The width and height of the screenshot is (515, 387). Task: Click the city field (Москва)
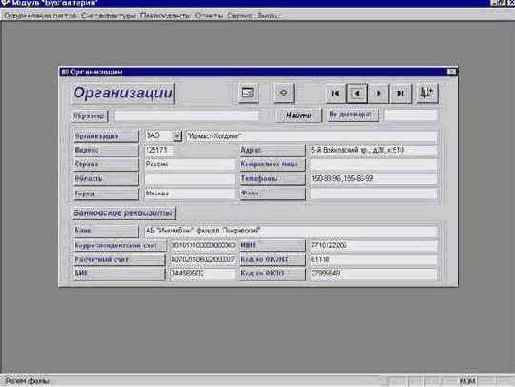189,194
